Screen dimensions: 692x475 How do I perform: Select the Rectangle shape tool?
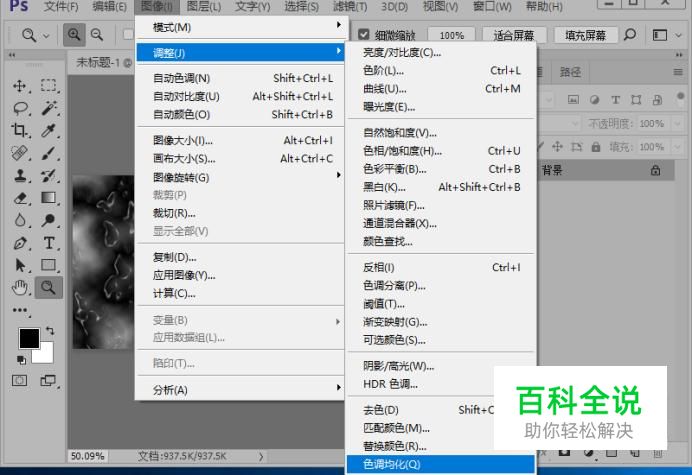[49, 265]
